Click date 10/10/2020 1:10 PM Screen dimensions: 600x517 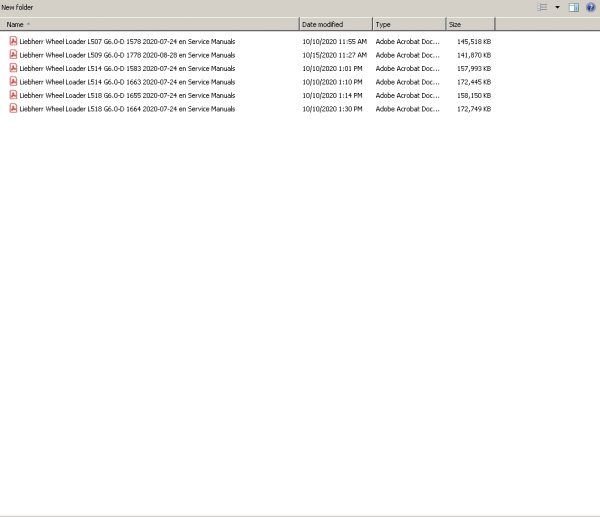point(332,82)
